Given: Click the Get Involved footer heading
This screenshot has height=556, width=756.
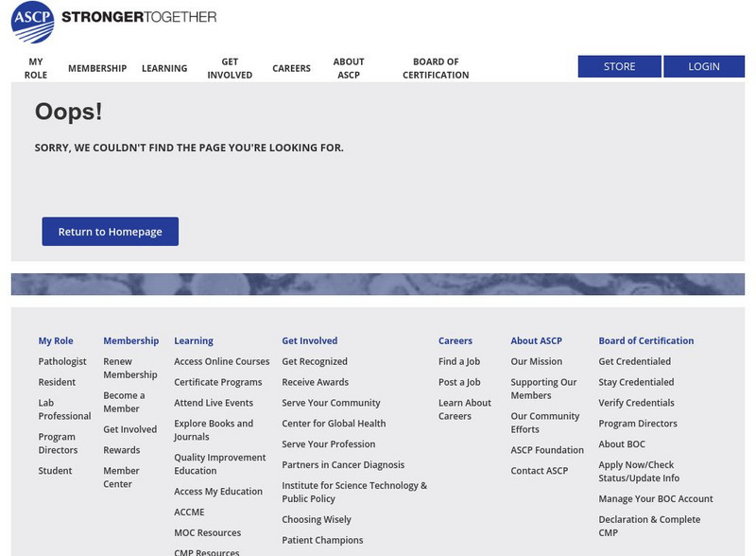Looking at the screenshot, I should [x=310, y=340].
